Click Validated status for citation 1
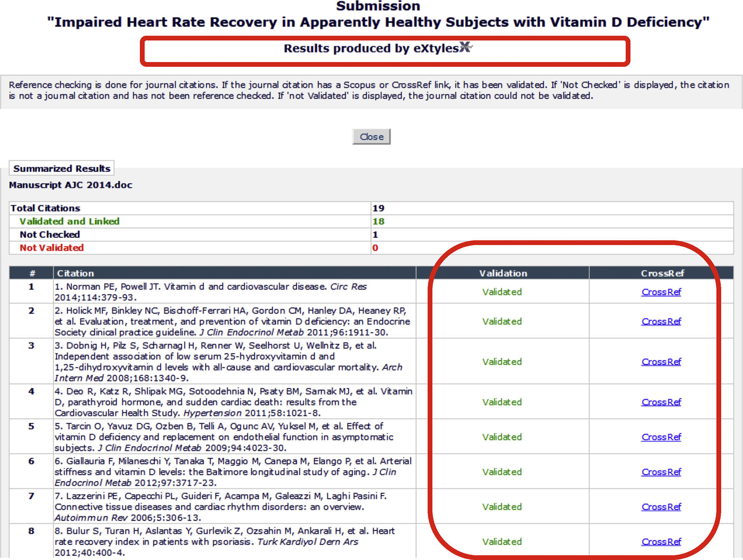Screen dimensions: 743x560 tap(502, 292)
